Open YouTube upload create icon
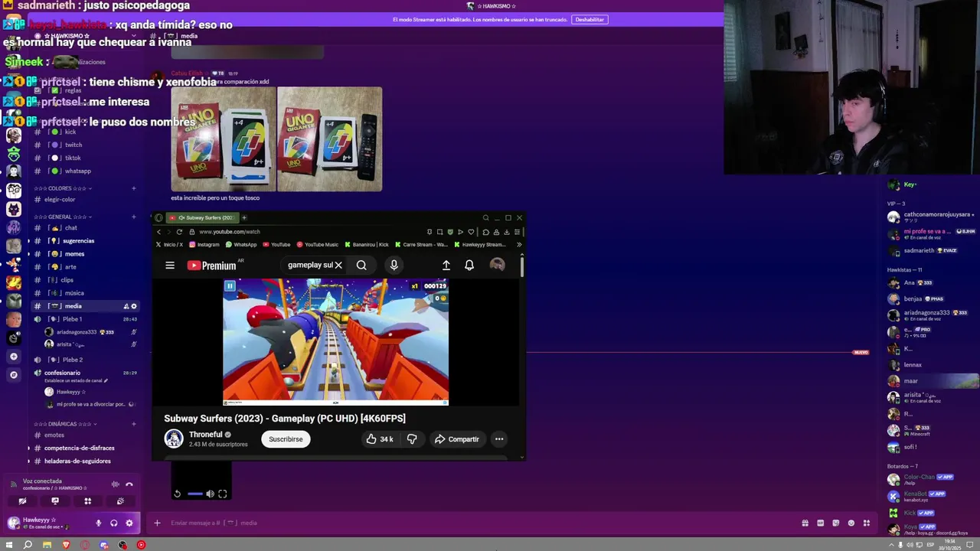Image resolution: width=980 pixels, height=551 pixels. click(446, 265)
